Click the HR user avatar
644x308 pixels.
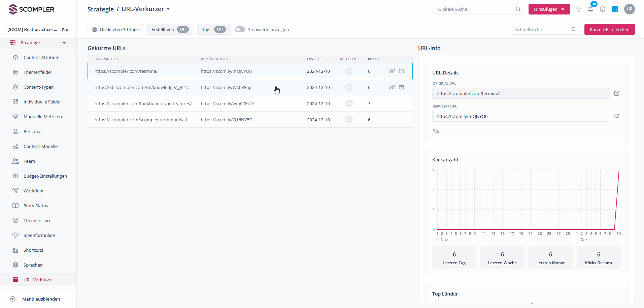pos(629,9)
